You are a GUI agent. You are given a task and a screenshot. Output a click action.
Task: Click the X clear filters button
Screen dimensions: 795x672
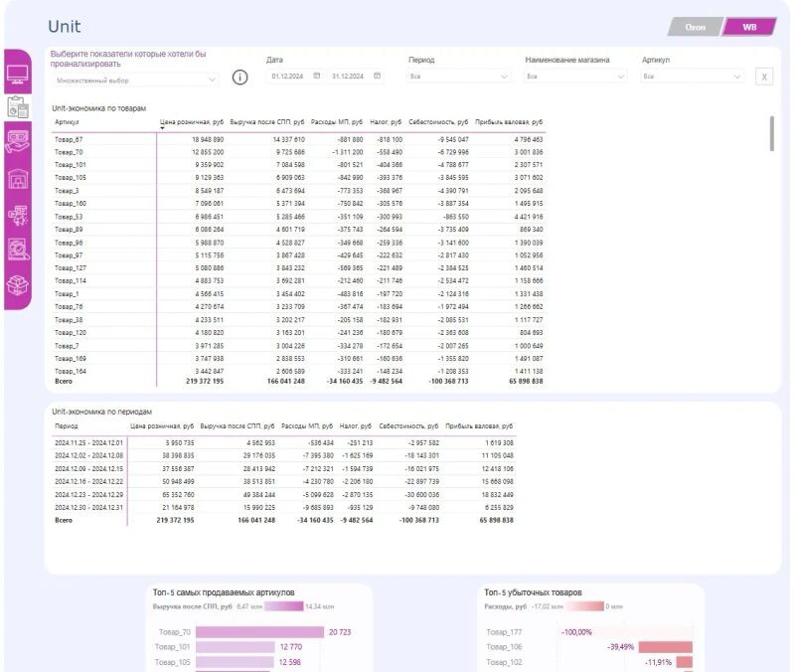point(764,77)
